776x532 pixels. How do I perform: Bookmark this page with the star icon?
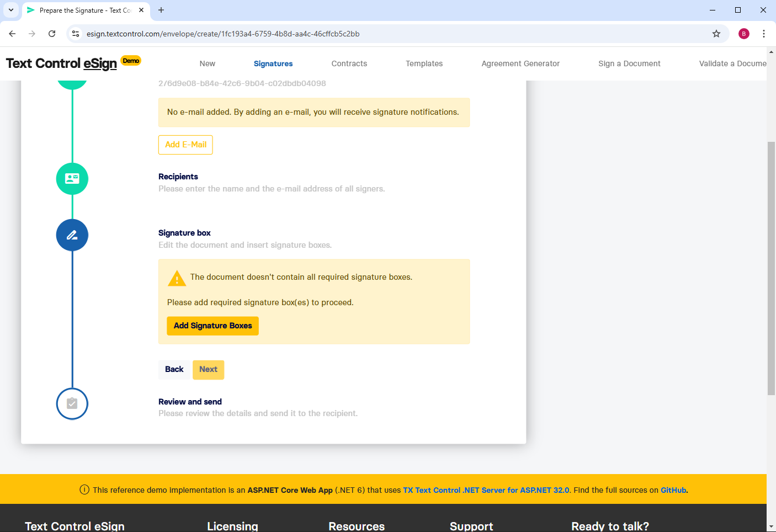click(x=716, y=34)
